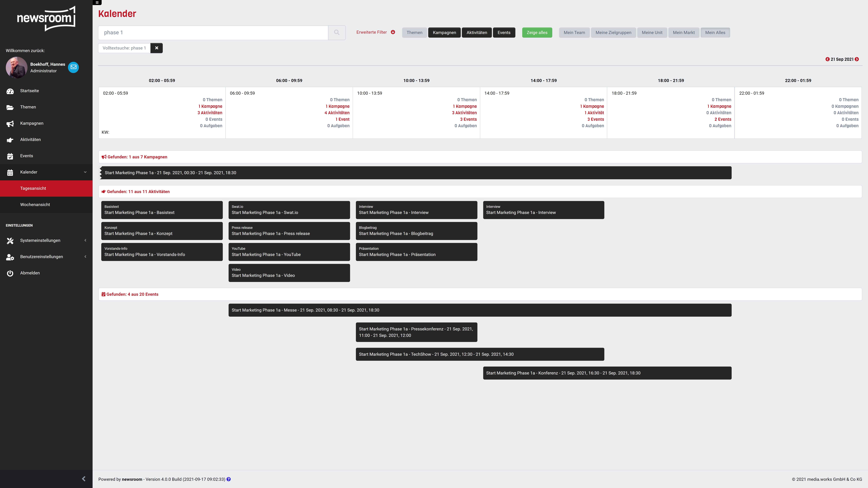Click megaphone icon in Kampagnen results header
Viewport: 868px width, 488px height.
point(104,157)
